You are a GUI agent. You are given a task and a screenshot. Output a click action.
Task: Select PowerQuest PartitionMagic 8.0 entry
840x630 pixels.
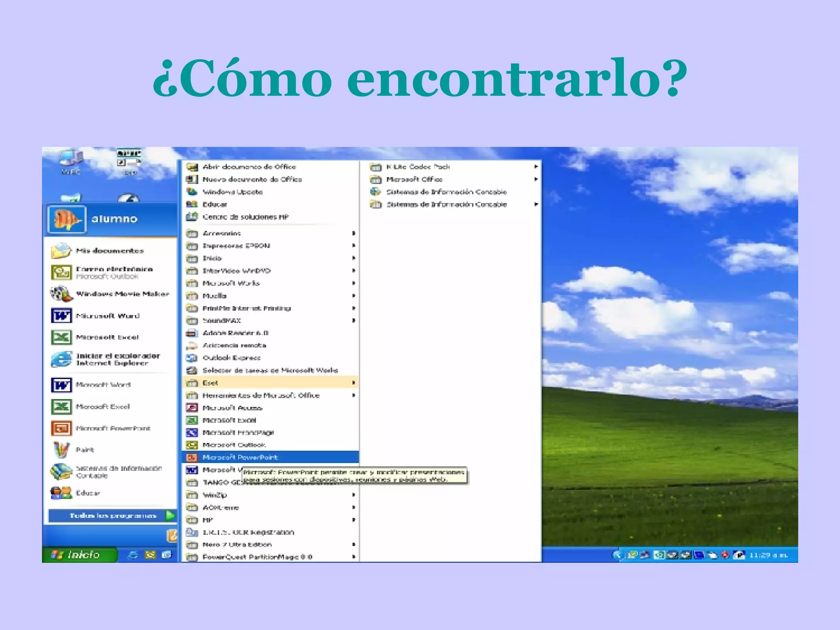pyautogui.click(x=270, y=557)
